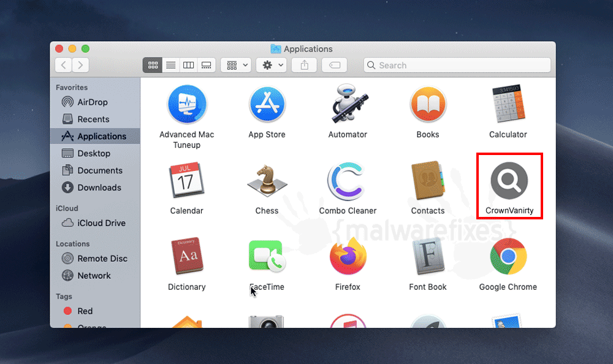Screen dimensions: 613x364
Task: Click the "Combo Cleaner" name label
Action: [x=348, y=211]
